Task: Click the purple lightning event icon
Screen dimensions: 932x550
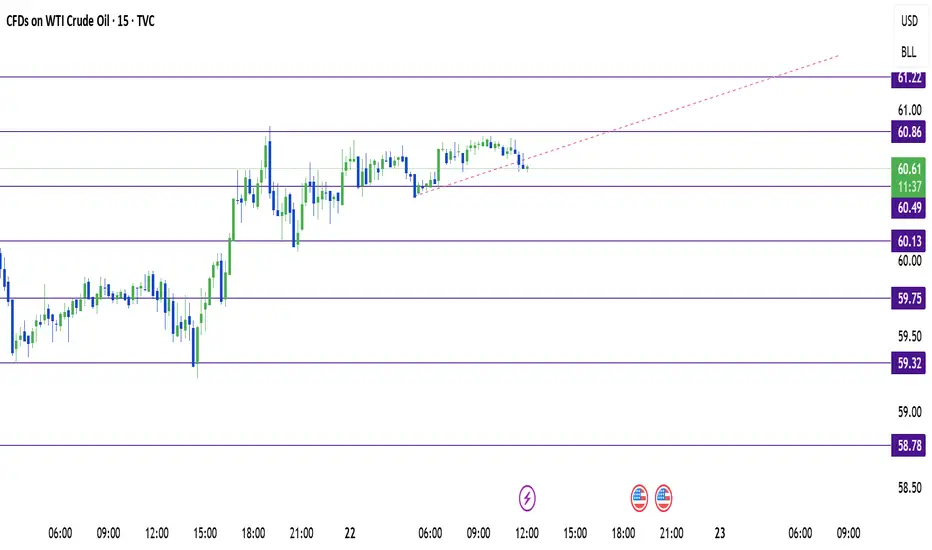Action: click(x=527, y=498)
